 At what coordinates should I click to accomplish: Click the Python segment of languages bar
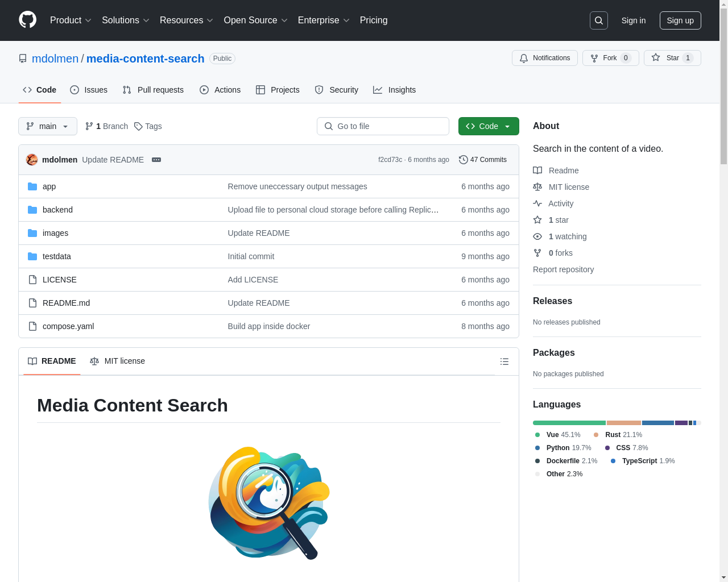[658, 423]
